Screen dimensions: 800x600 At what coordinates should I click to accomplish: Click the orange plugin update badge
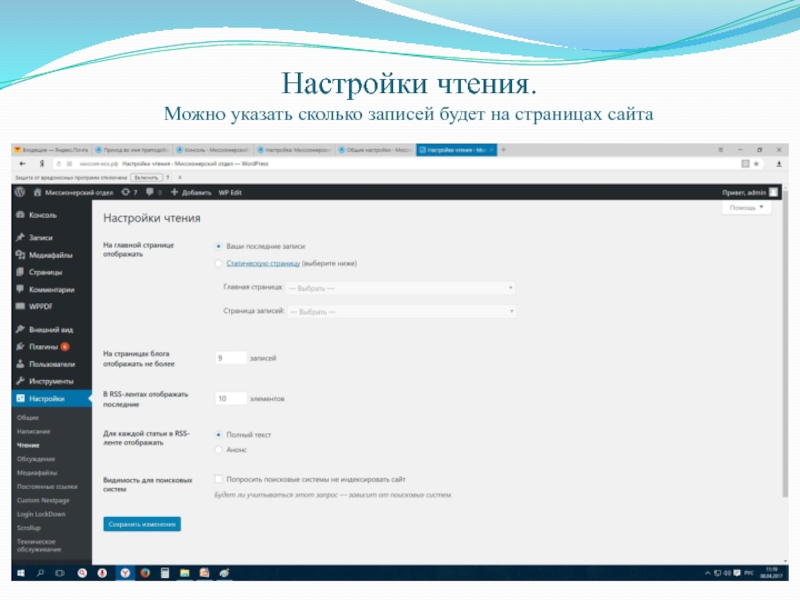65,346
